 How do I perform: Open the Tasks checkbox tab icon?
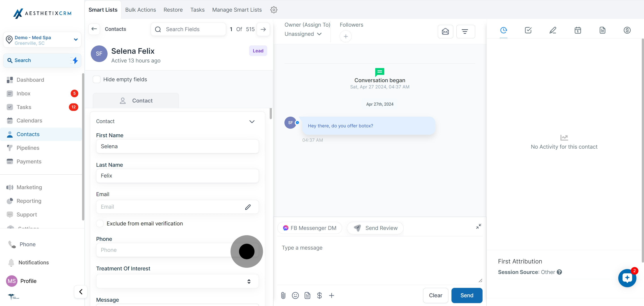pos(528,30)
